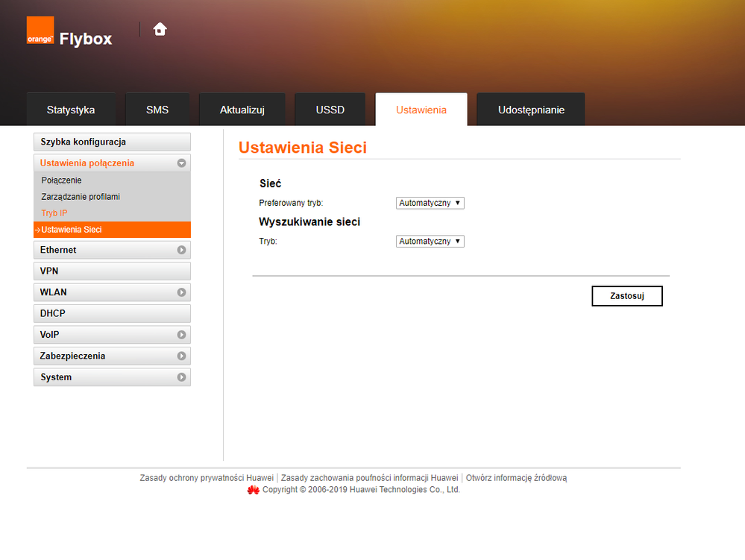Open the Preferowany tryb dropdown
Viewport: 745px width, 560px height.
(430, 203)
